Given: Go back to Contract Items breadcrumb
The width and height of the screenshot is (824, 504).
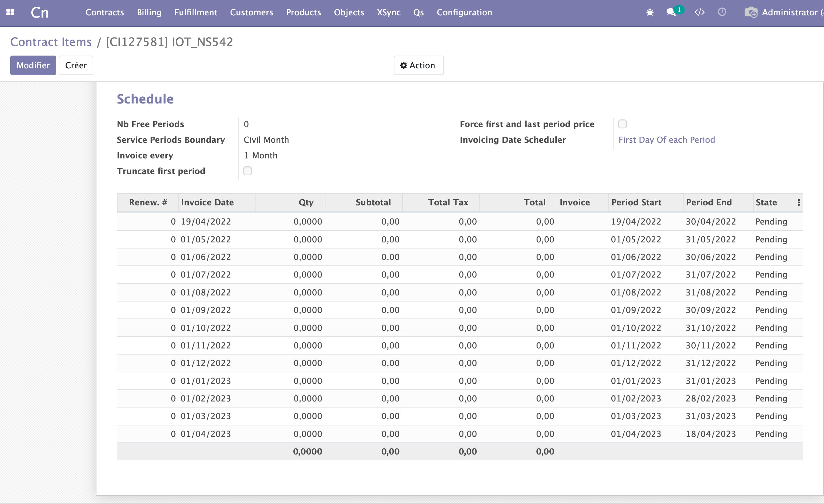Looking at the screenshot, I should [51, 42].
